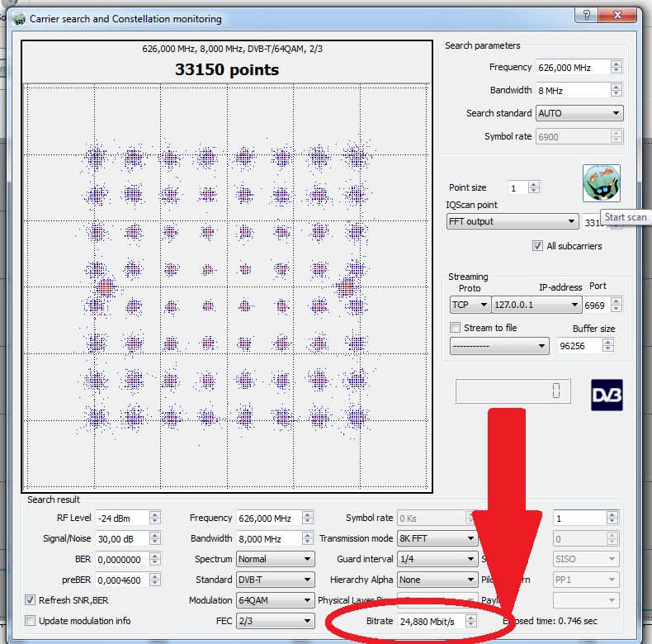652x644 pixels.
Task: Click the Signal/Noise spinner arrows
Action: click(x=154, y=539)
